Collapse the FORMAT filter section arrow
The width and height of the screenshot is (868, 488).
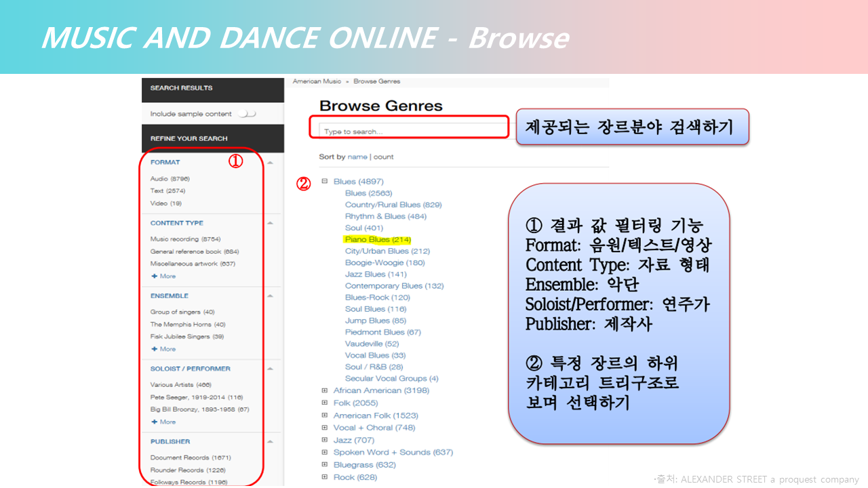(270, 163)
